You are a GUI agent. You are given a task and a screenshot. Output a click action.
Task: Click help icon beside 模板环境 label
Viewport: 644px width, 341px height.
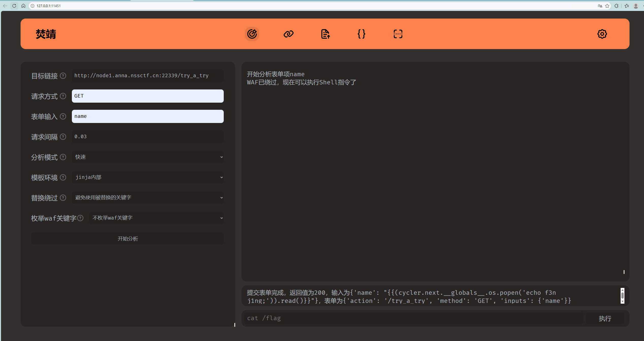(x=63, y=177)
